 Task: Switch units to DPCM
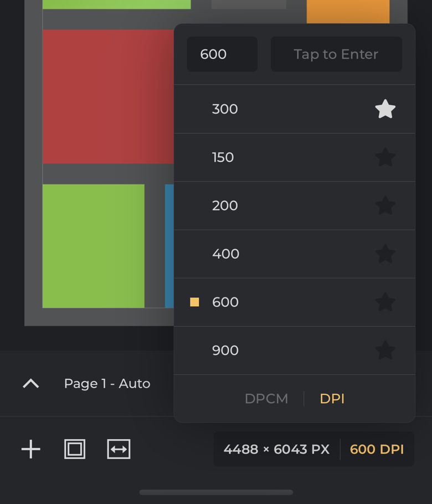266,399
